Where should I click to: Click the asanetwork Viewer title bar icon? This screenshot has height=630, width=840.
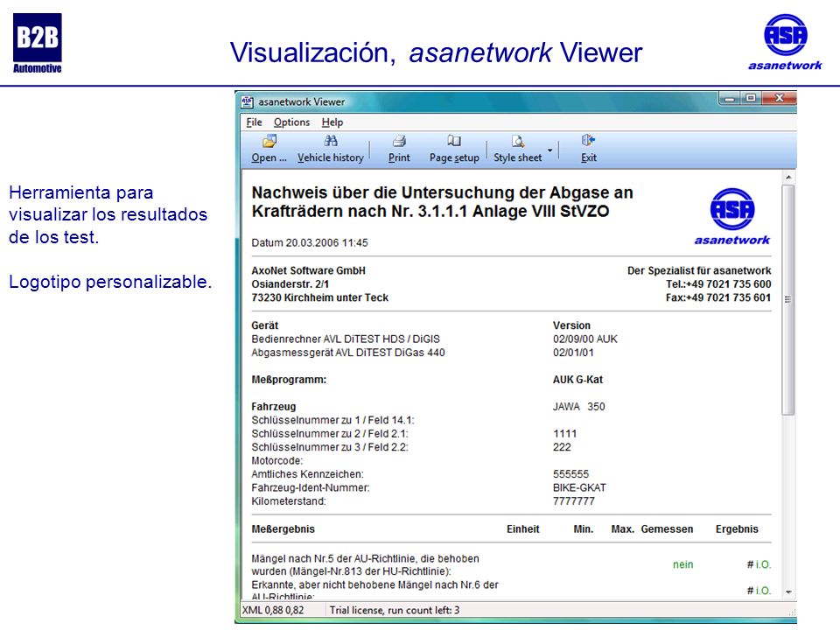point(247,101)
